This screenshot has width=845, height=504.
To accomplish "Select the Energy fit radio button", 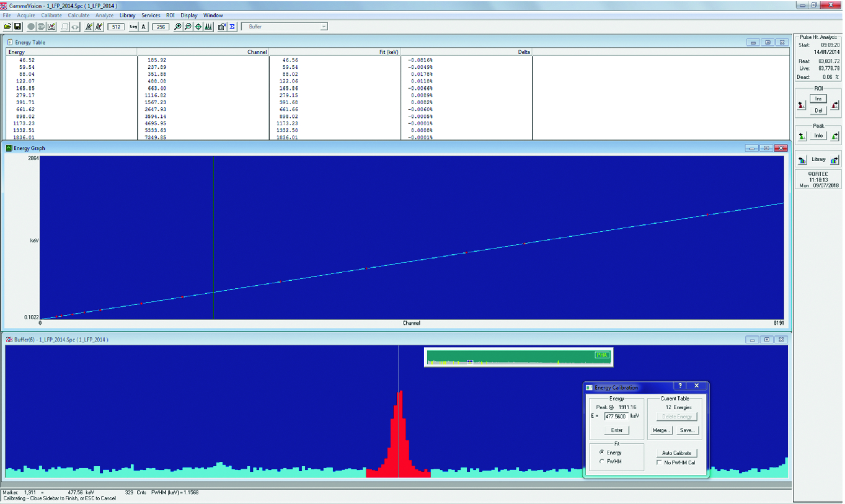I will pos(601,453).
